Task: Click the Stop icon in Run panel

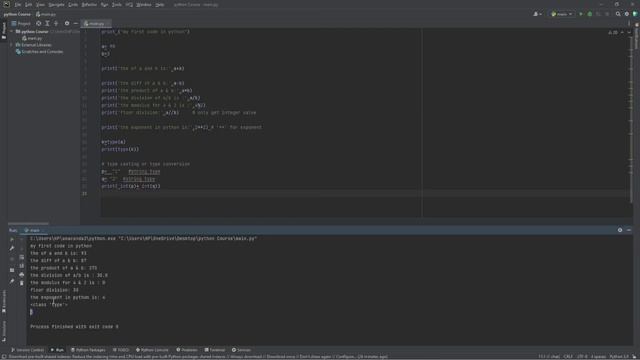Action: (x=12, y=258)
